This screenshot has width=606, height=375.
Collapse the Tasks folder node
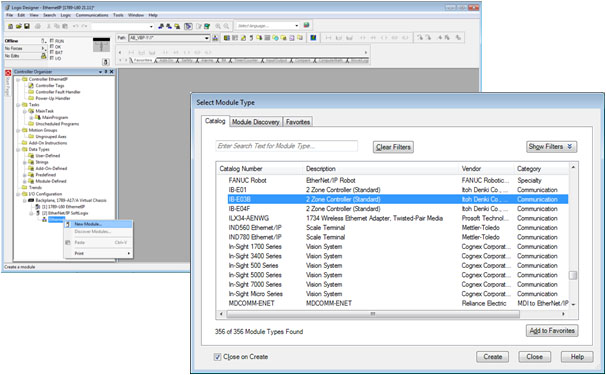point(18,105)
